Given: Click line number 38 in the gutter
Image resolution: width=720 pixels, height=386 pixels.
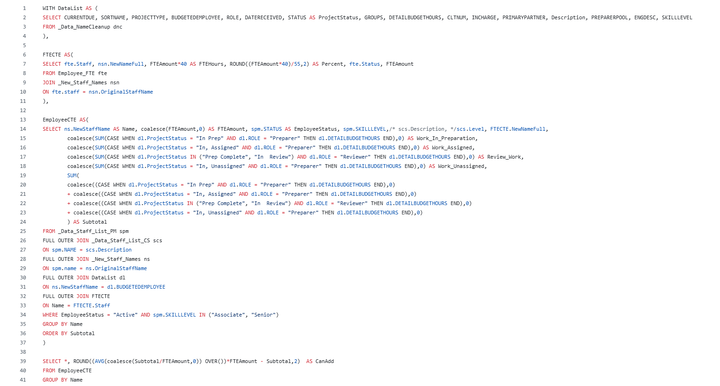Looking at the screenshot, I should (x=23, y=352).
